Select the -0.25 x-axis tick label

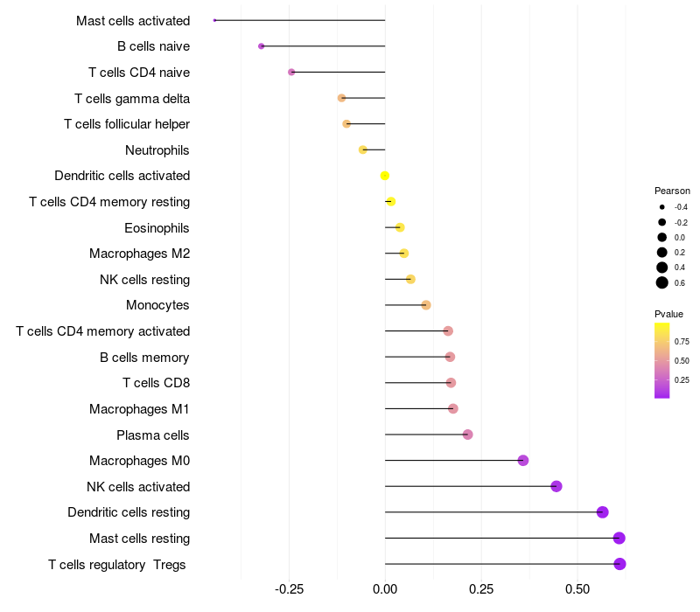click(x=289, y=588)
